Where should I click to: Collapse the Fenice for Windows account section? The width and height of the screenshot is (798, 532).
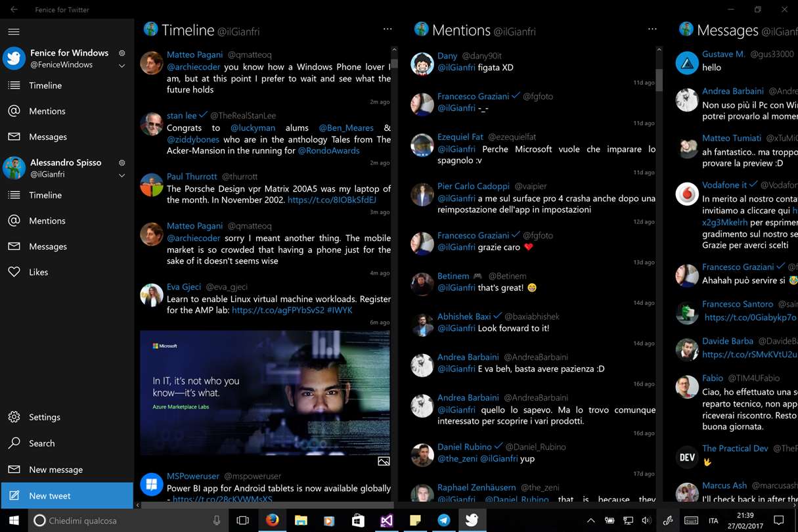pos(122,66)
